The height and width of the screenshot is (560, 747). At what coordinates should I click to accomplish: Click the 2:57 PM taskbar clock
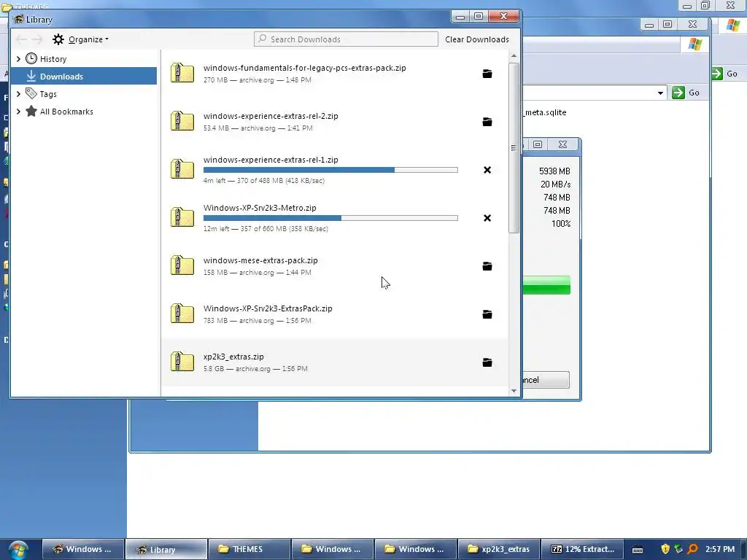click(720, 549)
